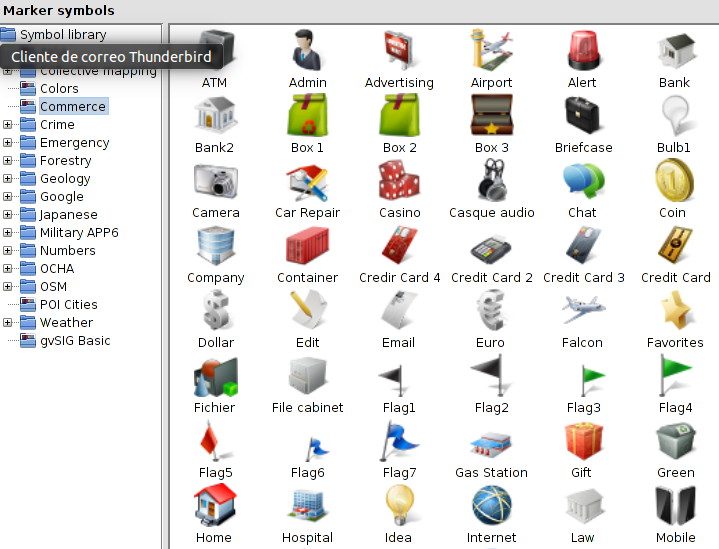Expand the Weather folder node

pos(8,323)
